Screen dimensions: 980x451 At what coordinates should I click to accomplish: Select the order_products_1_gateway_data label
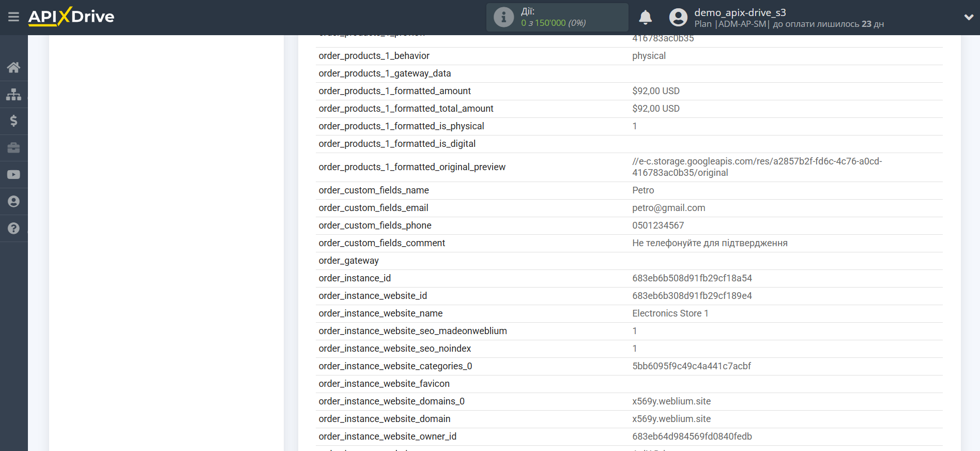pos(385,73)
